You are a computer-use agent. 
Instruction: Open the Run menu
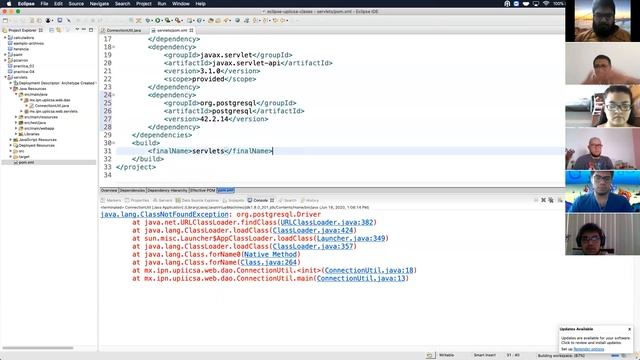point(162,4)
